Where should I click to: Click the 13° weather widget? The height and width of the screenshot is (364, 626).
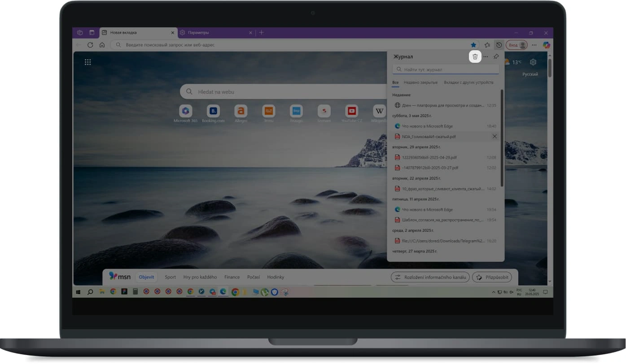tap(513, 62)
